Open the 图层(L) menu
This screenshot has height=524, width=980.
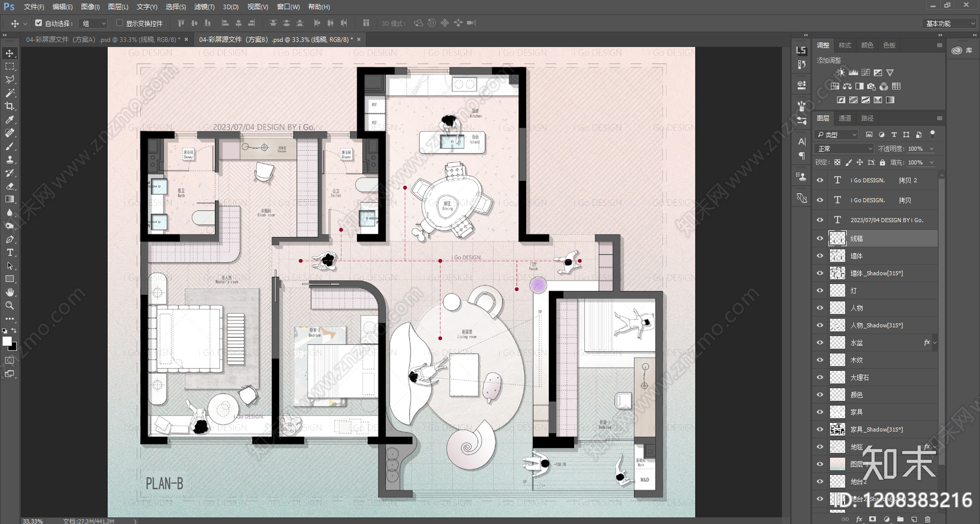(118, 7)
